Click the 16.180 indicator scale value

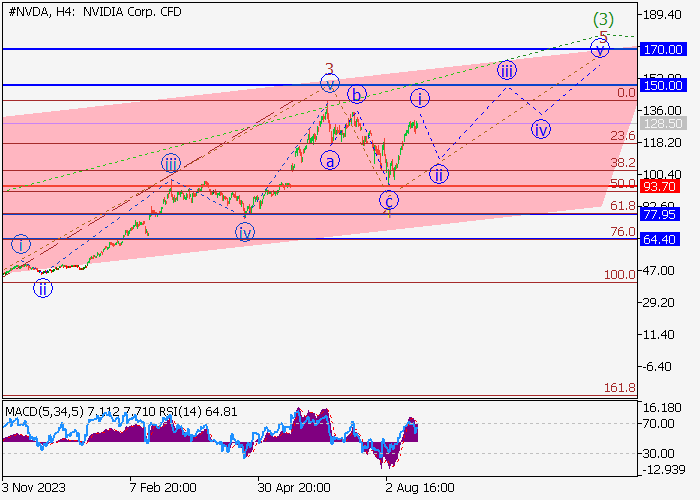[662, 408]
